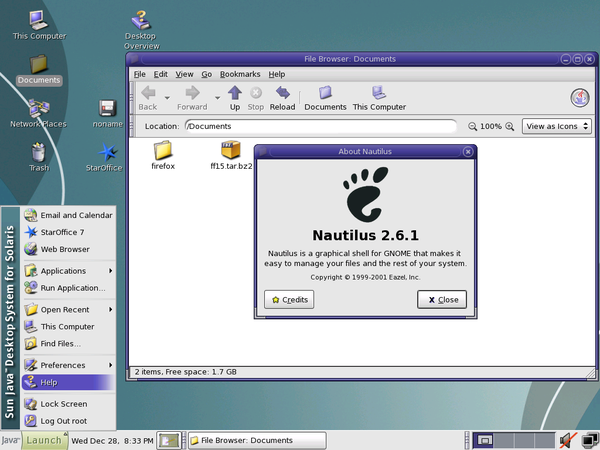Open the StarOffice desktop icon

pos(104,157)
